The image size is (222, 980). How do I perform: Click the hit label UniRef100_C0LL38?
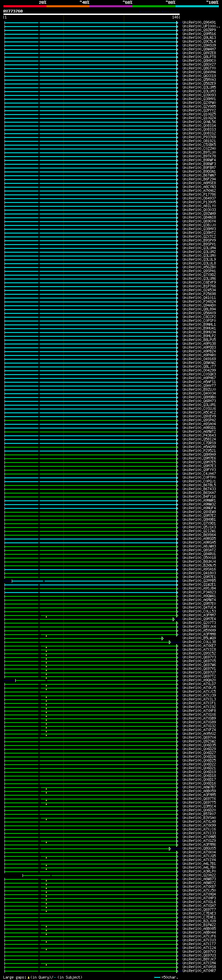(x=199, y=642)
